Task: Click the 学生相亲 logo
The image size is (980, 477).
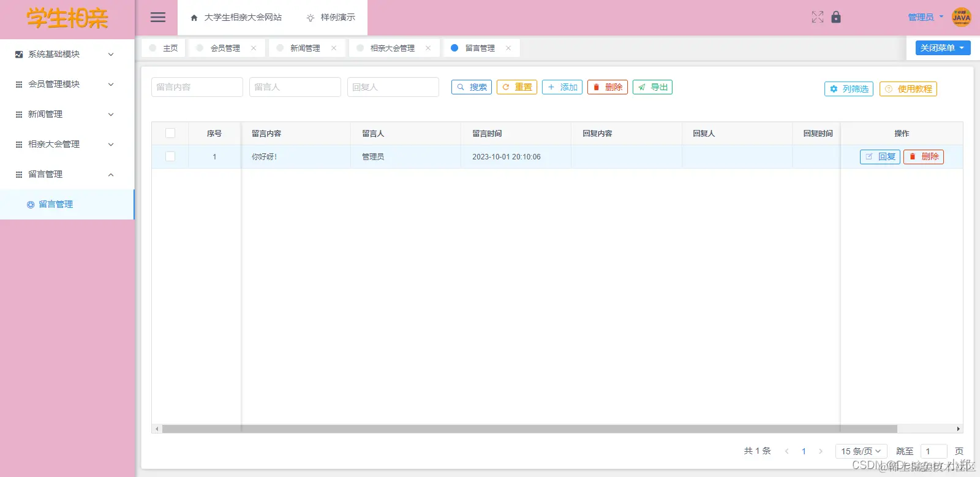Action: click(67, 18)
